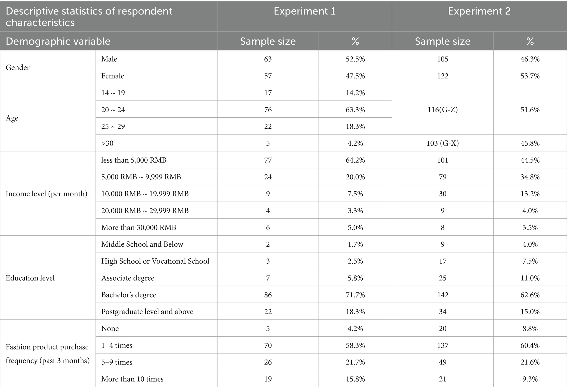Click Fashion product purchase frequency label
This screenshot has width=567, height=392.
click(x=48, y=354)
